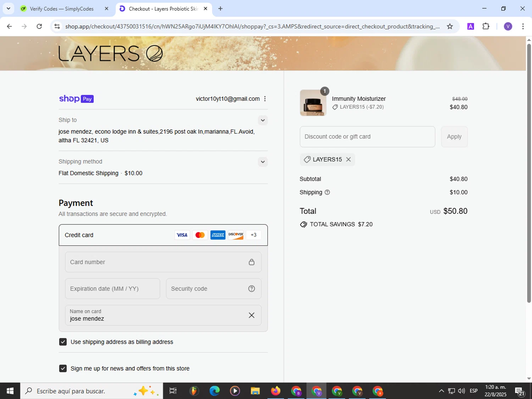Show hidden system tray icons
The image size is (532, 399).
[x=441, y=391]
